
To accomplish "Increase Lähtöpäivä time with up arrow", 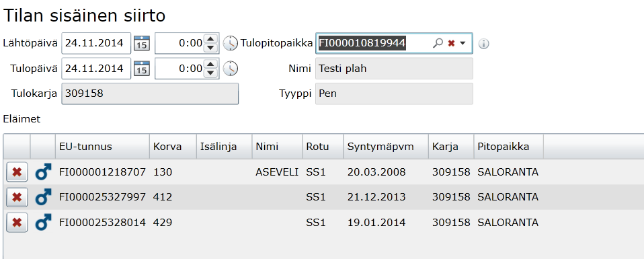I will (210, 39).
